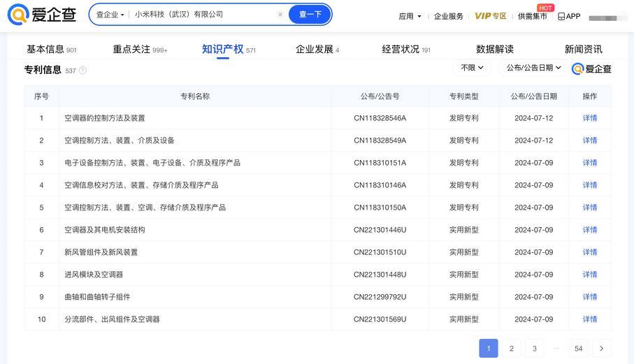Open 供需集市 with the HOT badge
634x364 pixels.
[x=533, y=16]
